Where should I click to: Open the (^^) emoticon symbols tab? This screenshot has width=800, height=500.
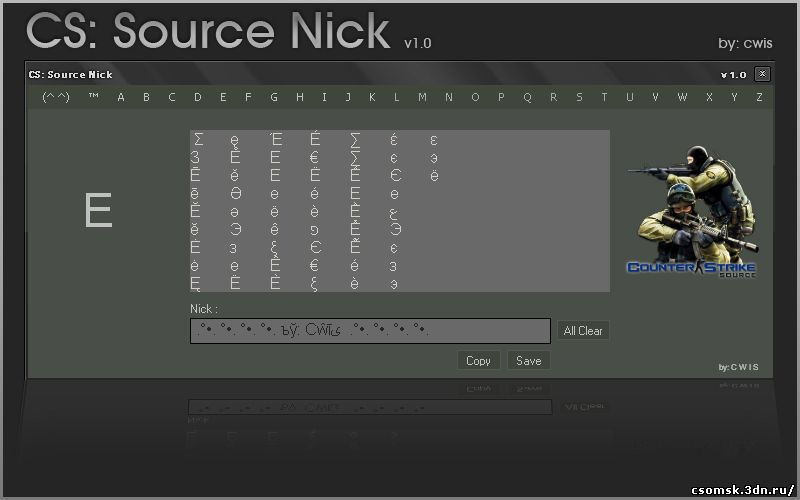[x=55, y=97]
